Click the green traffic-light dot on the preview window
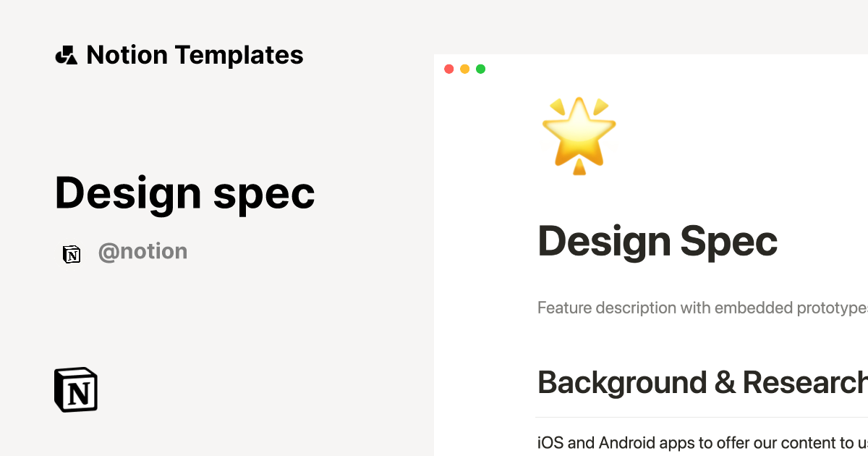This screenshot has width=868, height=456. point(480,68)
